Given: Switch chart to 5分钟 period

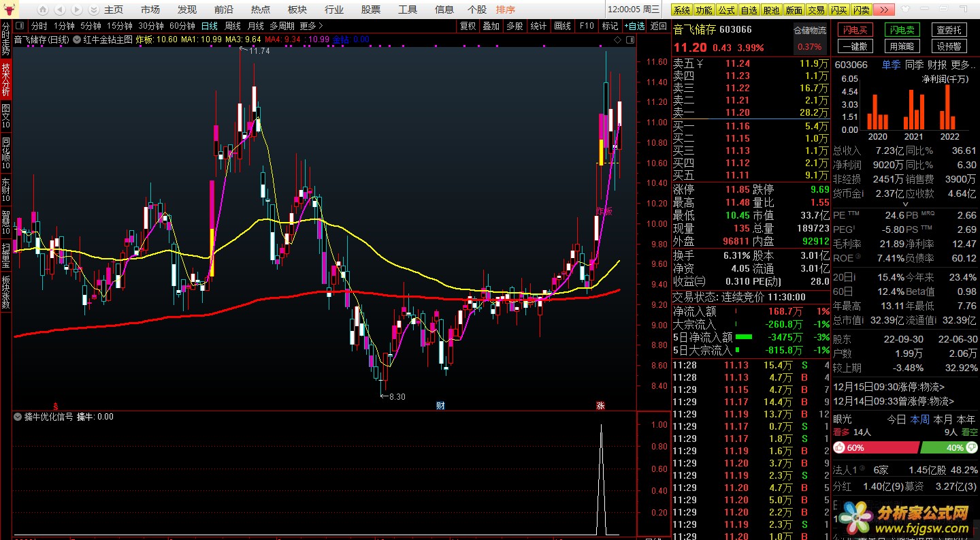Looking at the screenshot, I should pos(91,26).
